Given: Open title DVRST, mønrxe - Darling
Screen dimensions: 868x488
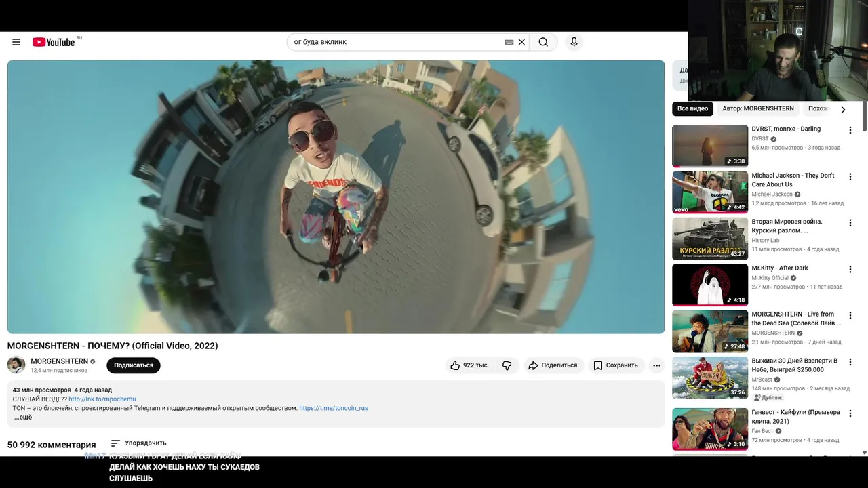Looking at the screenshot, I should point(786,129).
